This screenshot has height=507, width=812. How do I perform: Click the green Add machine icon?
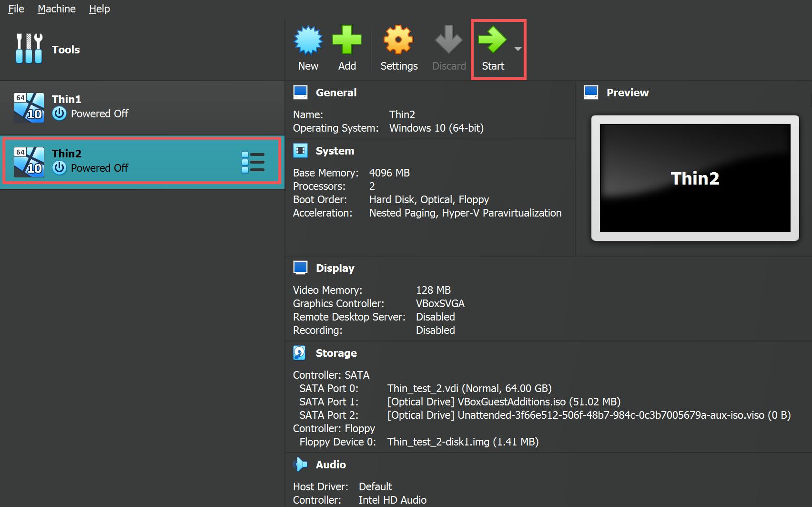click(347, 40)
